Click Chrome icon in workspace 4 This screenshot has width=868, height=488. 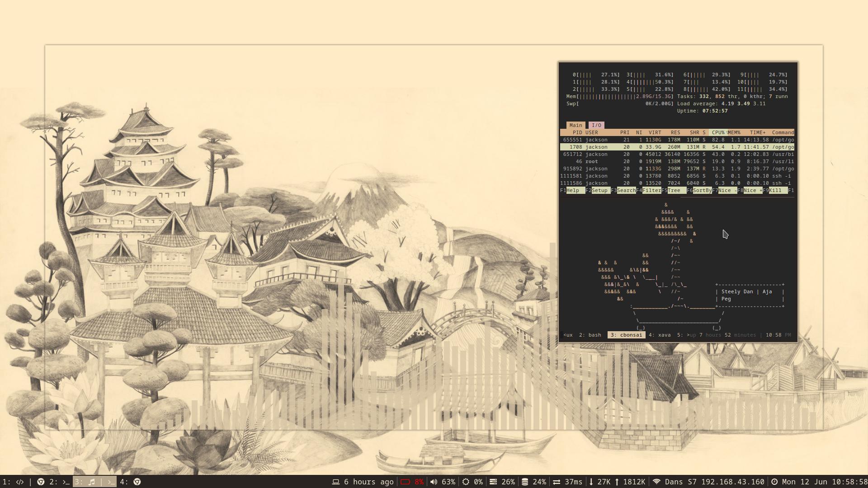click(x=137, y=482)
